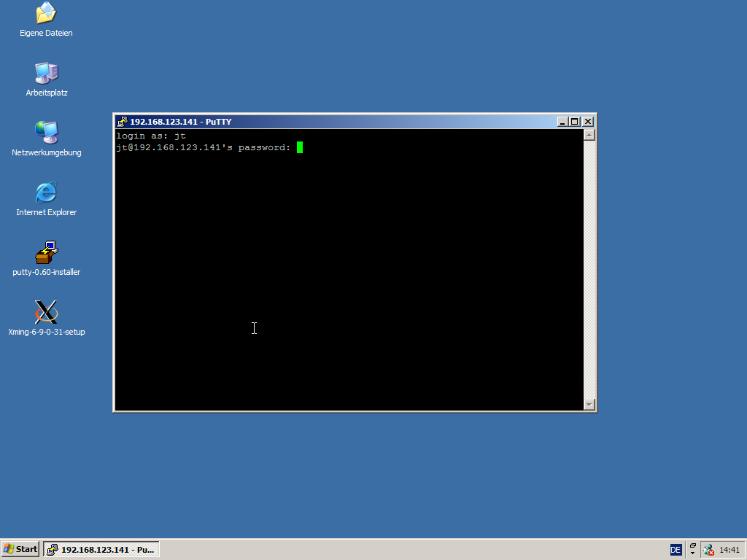
Task: Click the PuTTY scrollbar down arrow
Action: [x=589, y=405]
